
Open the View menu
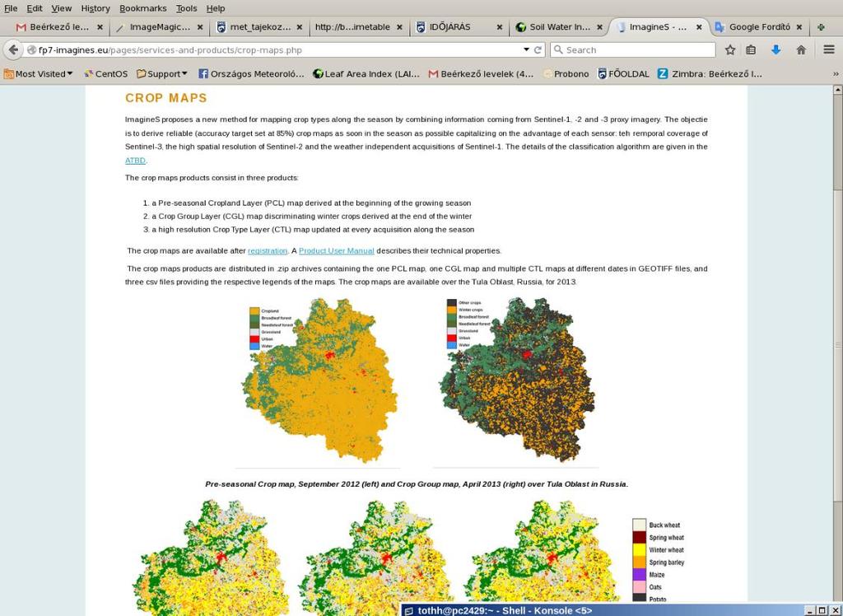click(x=61, y=8)
